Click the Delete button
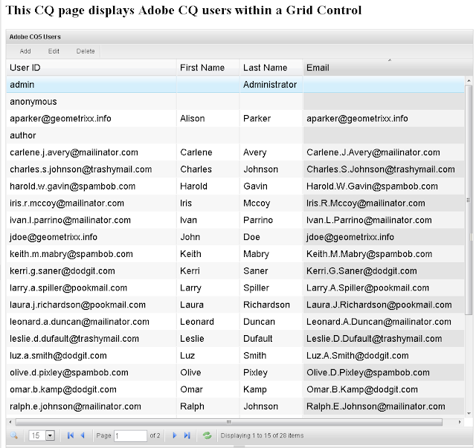This screenshot has height=448, width=476. [86, 51]
